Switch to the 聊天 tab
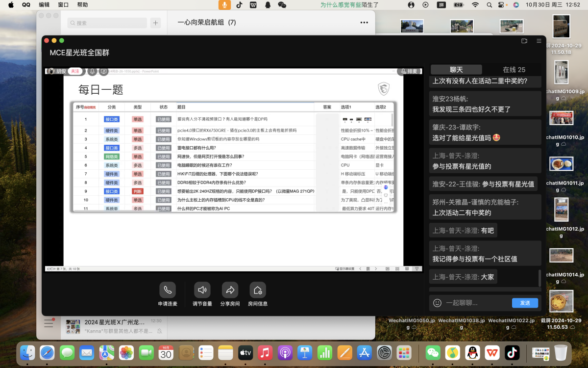588x368 pixels. (x=456, y=70)
